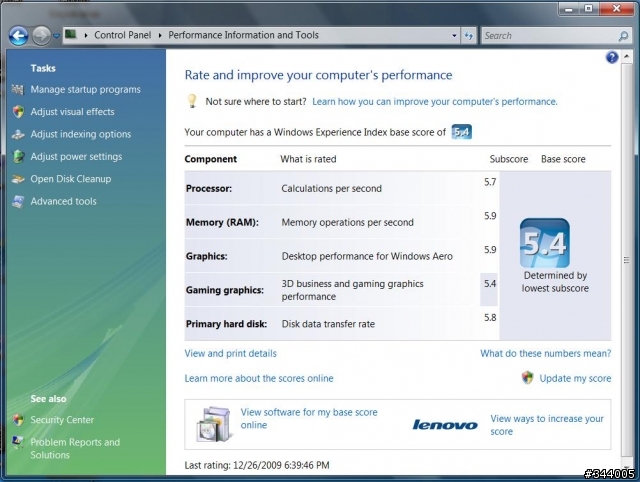Click the Primary hard disk subscore 5.8
640x482 pixels.
click(490, 318)
